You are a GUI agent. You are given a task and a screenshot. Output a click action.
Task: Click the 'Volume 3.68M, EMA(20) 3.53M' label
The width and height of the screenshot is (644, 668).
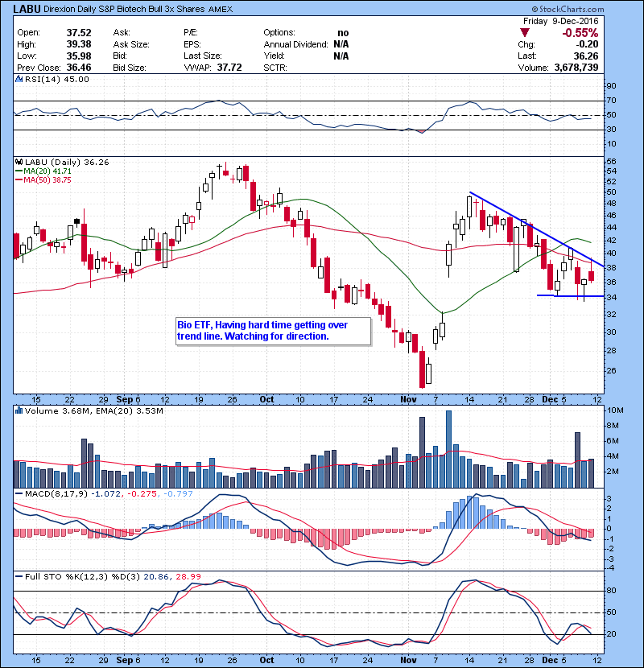(93, 410)
